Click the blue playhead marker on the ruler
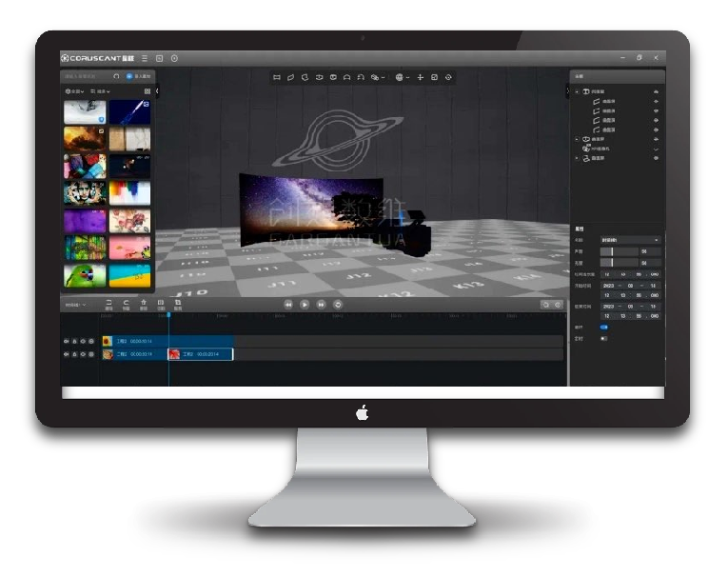This screenshot has width=728, height=577. [x=168, y=315]
